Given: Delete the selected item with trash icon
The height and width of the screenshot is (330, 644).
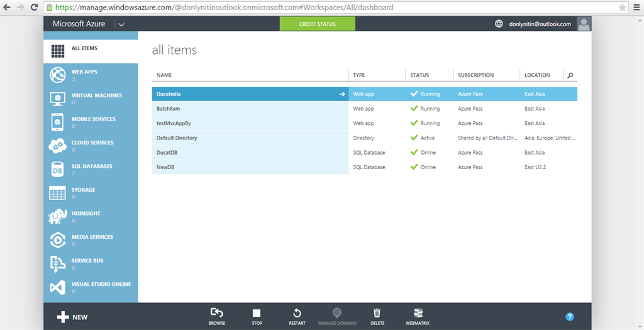Looking at the screenshot, I should tap(377, 317).
